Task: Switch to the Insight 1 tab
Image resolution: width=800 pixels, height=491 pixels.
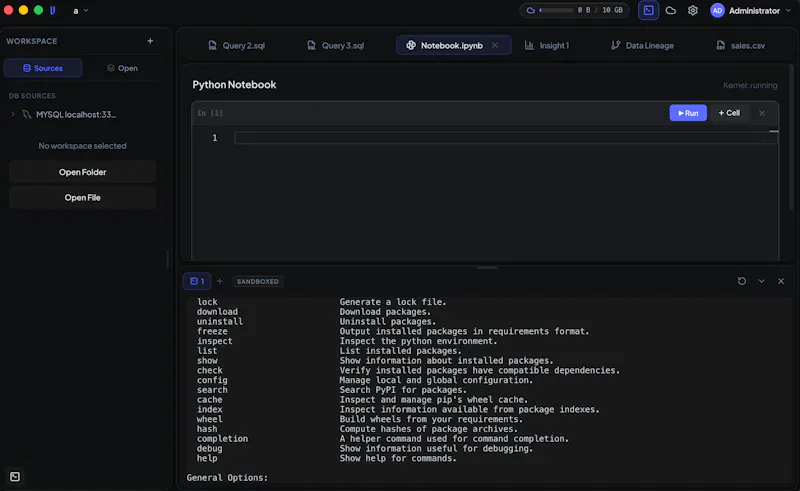Action: point(547,45)
